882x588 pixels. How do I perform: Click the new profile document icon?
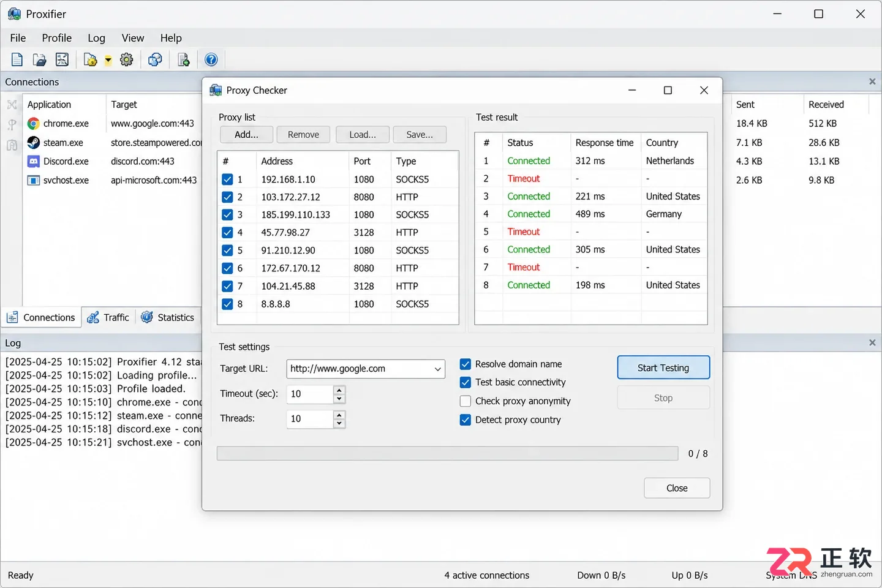[x=17, y=59]
